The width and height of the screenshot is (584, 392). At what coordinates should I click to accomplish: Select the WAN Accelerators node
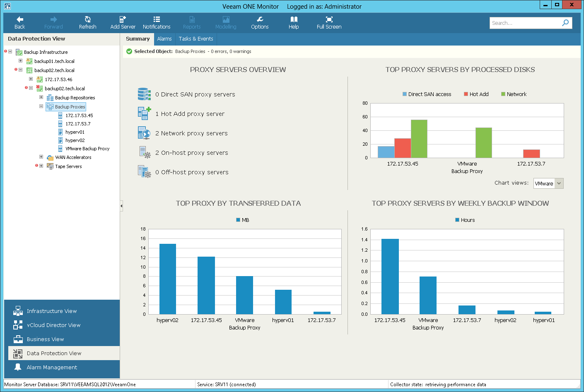point(73,157)
